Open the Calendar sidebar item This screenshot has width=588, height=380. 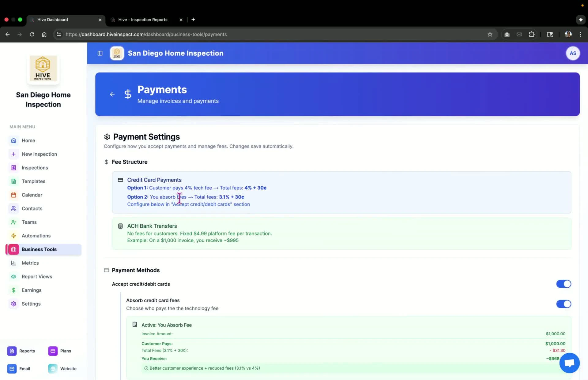click(x=43, y=195)
